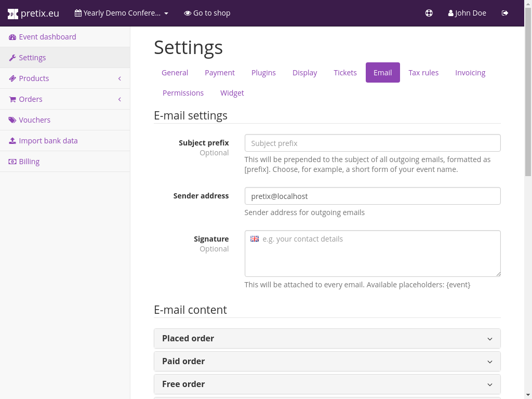The width and height of the screenshot is (532, 399).
Task: Click into the Signature text area
Action: [x=373, y=254]
